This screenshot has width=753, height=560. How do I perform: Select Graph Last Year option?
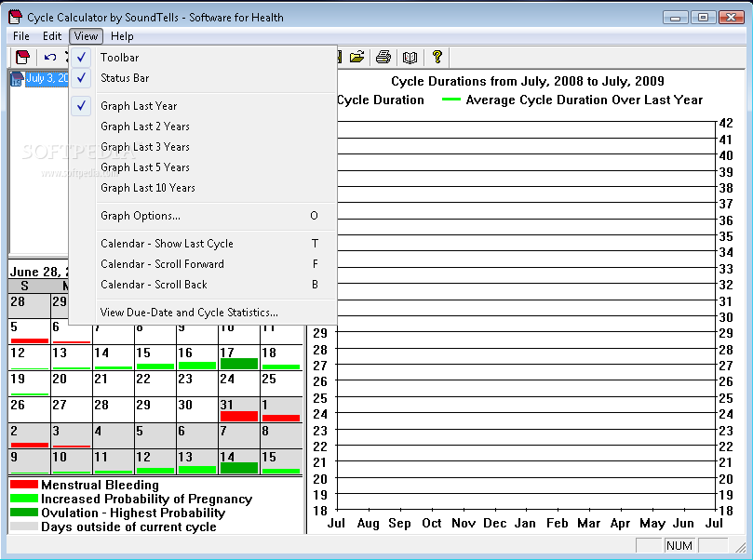(x=203, y=106)
